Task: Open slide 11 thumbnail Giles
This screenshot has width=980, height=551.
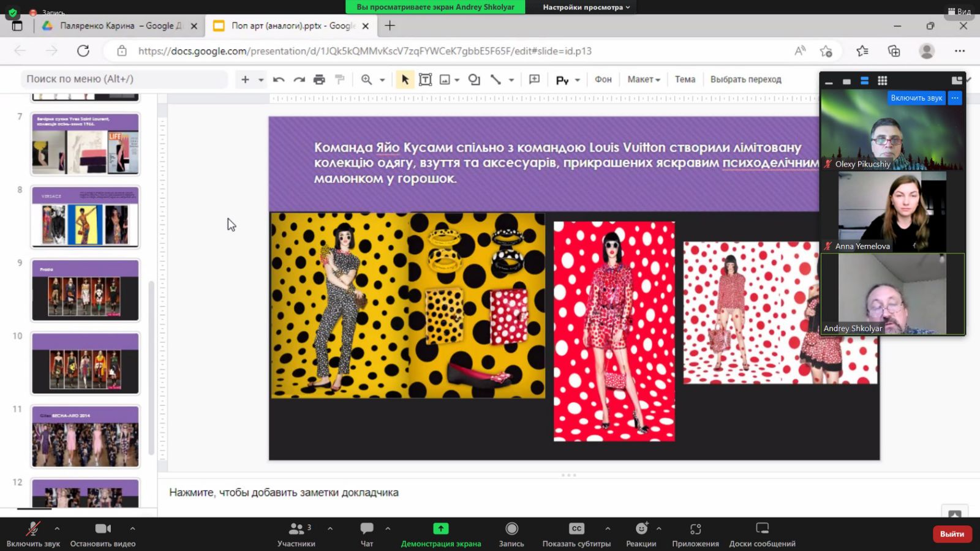Action: 85,436
